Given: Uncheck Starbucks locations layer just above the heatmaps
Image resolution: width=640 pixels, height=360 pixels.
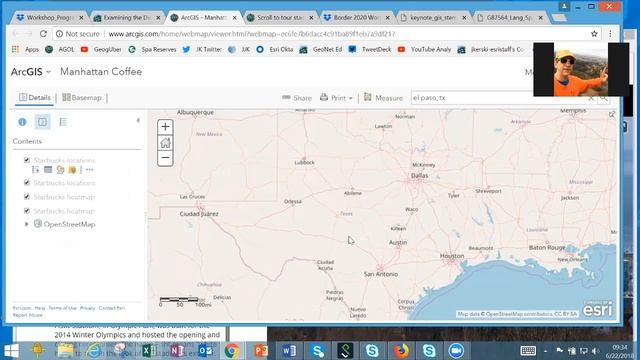Looking at the screenshot, I should (27, 182).
